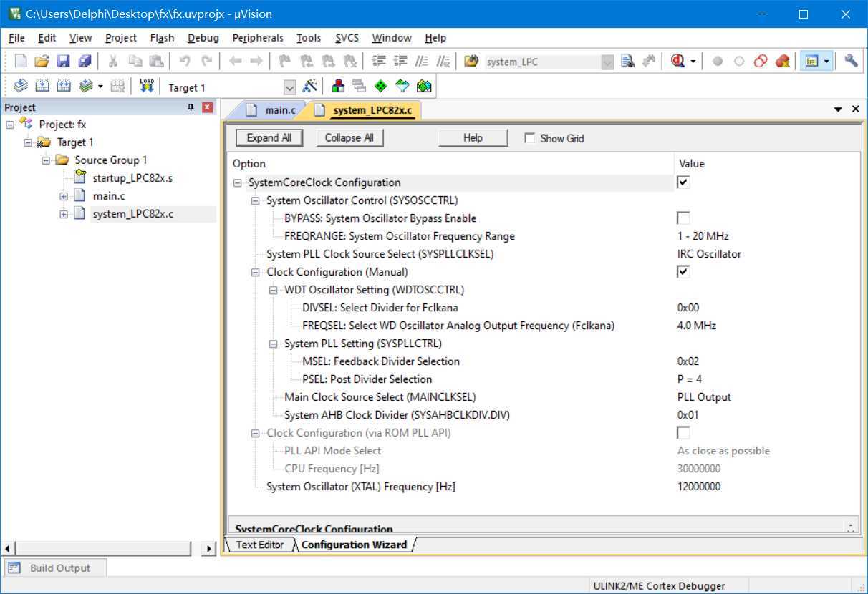Screen dimensions: 868x594
Task: Open the File menu
Action: click(16, 38)
